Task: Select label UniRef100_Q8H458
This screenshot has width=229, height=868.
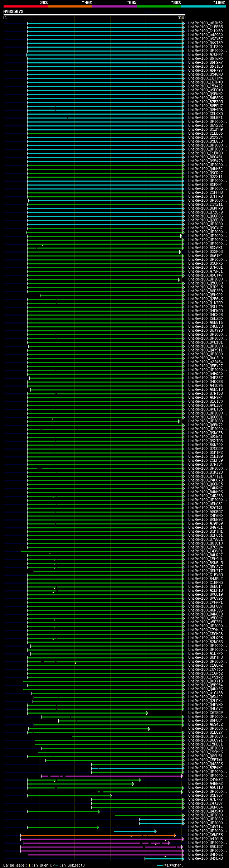Action: 205,110
